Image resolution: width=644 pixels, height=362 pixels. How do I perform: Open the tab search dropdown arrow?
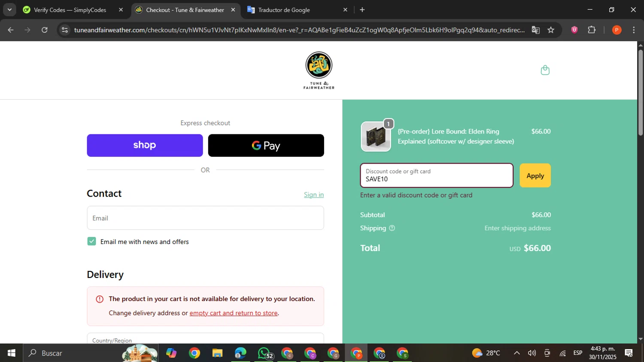[x=9, y=9]
